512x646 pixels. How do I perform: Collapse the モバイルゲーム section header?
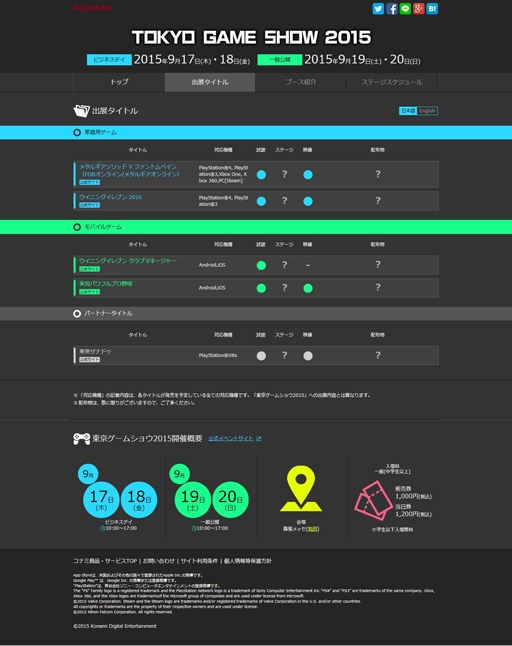256,227
